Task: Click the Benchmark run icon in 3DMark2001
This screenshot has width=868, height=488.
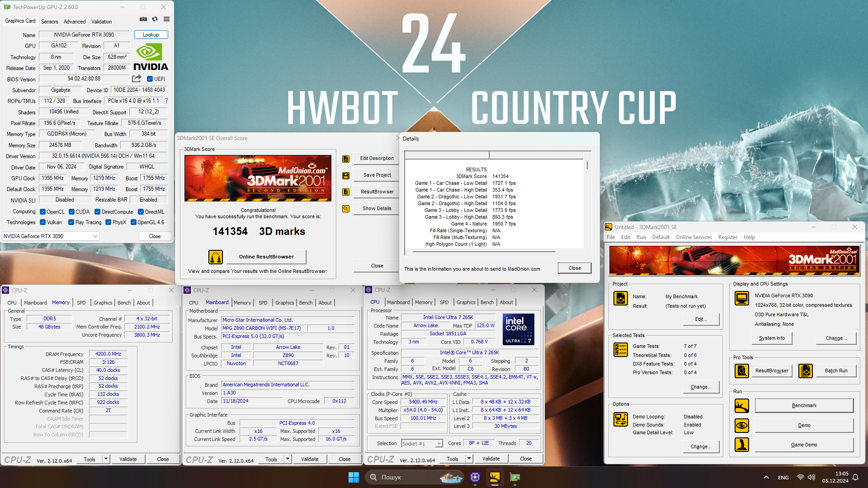Action: 741,406
